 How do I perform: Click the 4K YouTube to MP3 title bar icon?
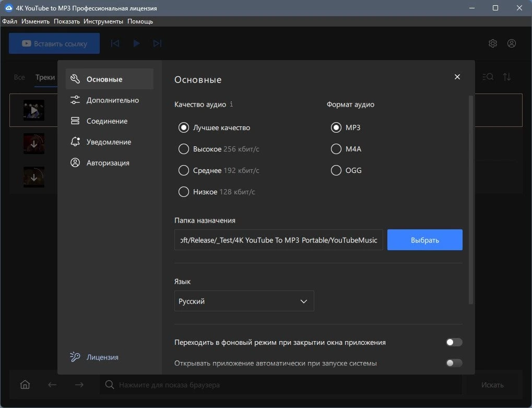(x=8, y=8)
